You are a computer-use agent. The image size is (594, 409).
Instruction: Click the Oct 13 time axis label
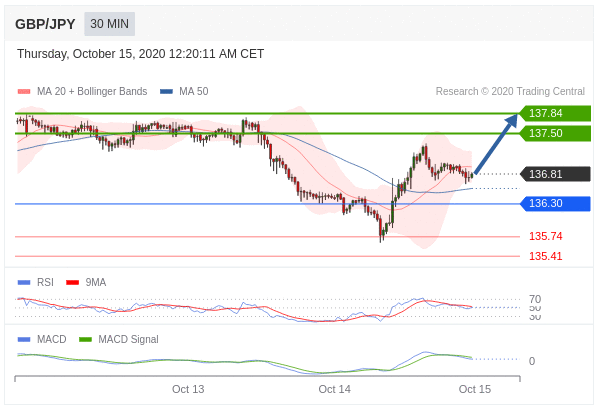188,389
